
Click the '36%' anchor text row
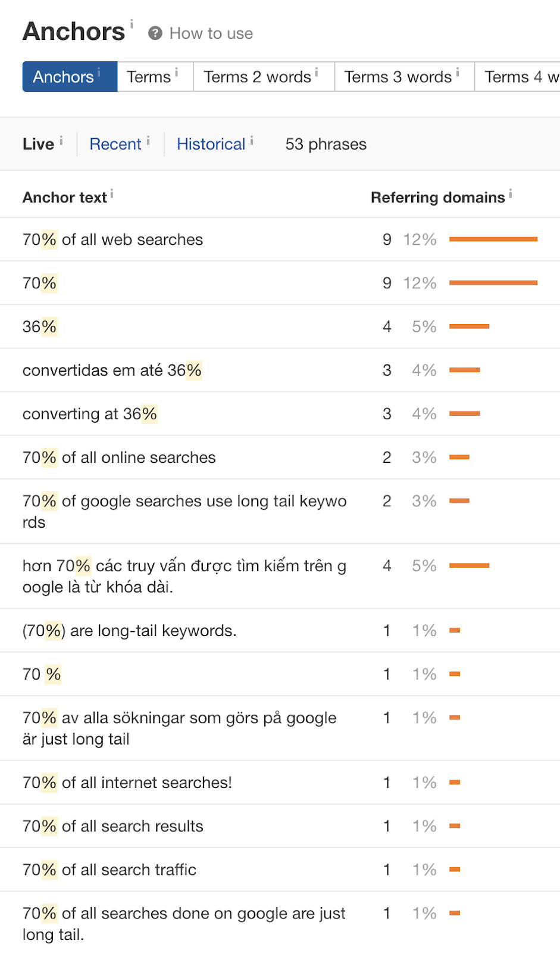[39, 326]
